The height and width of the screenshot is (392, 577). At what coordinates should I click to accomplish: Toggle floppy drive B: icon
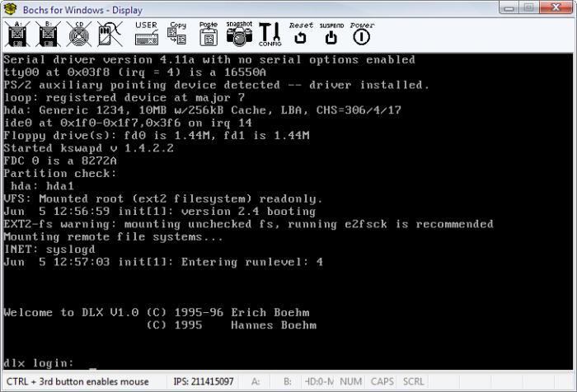[x=48, y=35]
